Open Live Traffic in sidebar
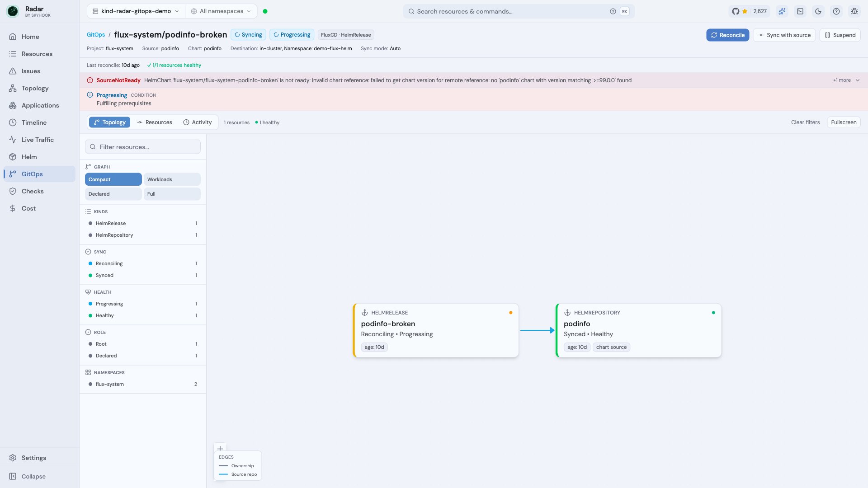This screenshot has width=868, height=488. (39, 140)
